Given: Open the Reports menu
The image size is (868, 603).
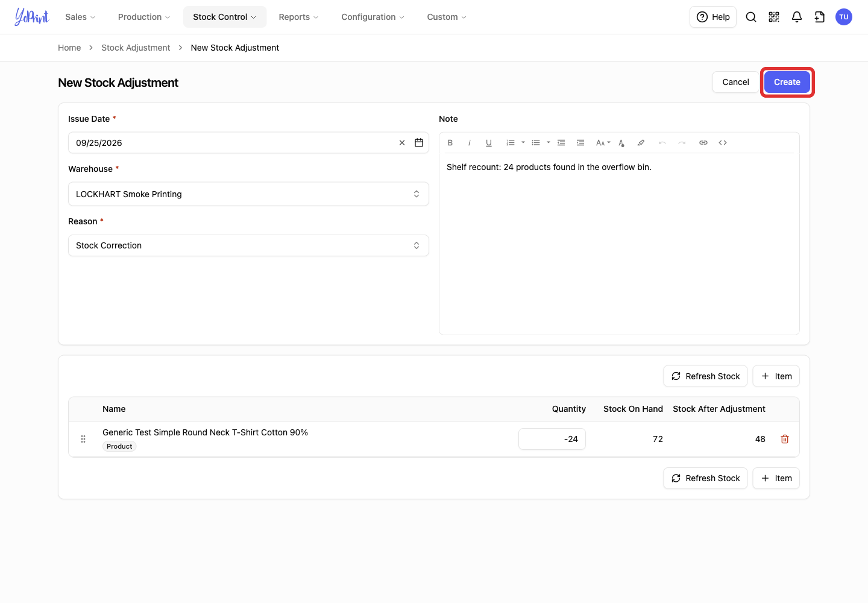Looking at the screenshot, I should (x=298, y=17).
